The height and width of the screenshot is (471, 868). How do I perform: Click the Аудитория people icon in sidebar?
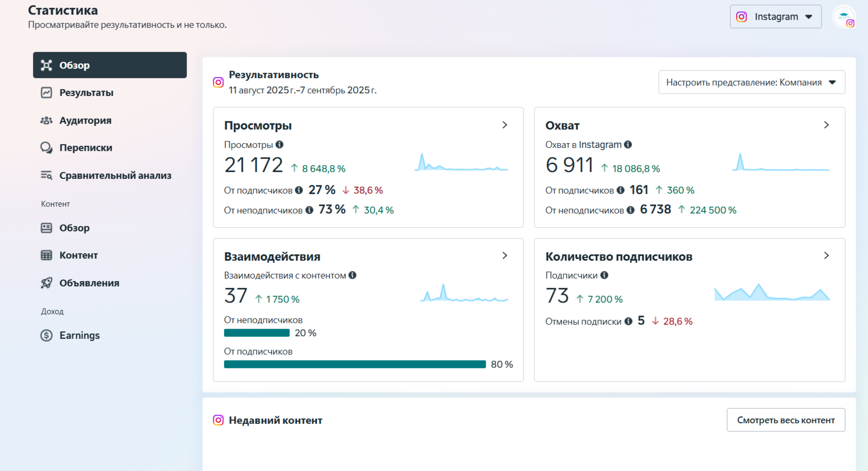click(x=47, y=120)
